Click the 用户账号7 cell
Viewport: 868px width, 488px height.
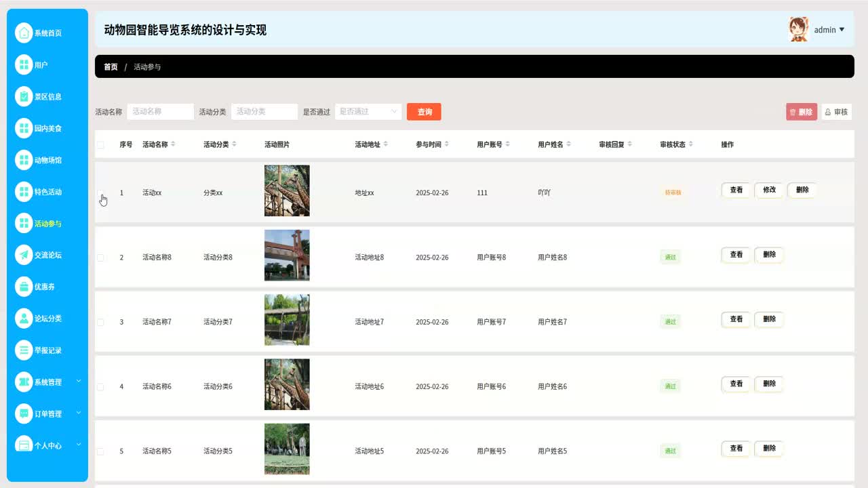click(491, 322)
